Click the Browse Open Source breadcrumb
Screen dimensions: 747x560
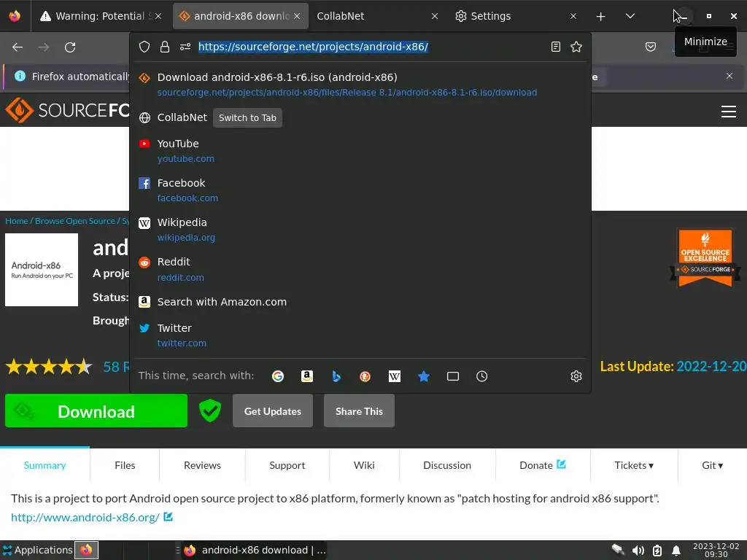point(75,221)
